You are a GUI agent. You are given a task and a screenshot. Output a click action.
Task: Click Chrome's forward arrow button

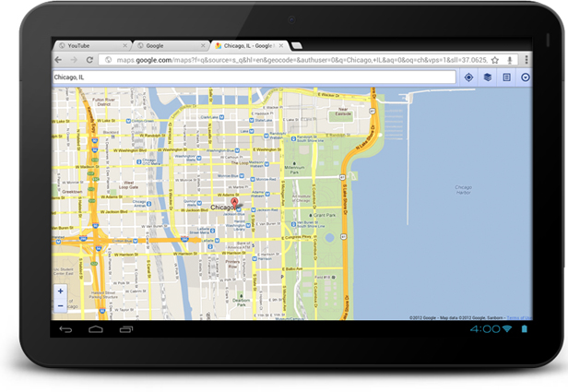click(74, 60)
